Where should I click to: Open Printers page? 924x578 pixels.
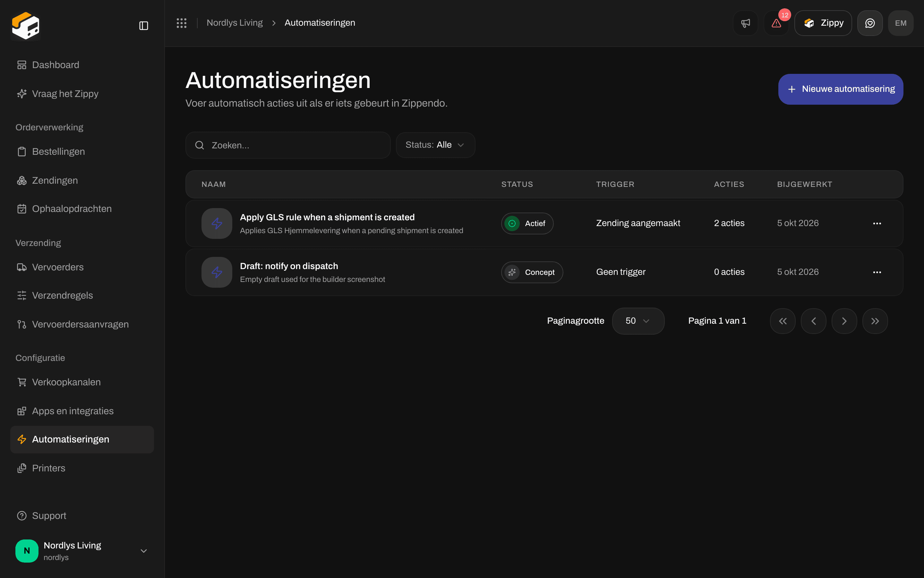(x=82, y=468)
